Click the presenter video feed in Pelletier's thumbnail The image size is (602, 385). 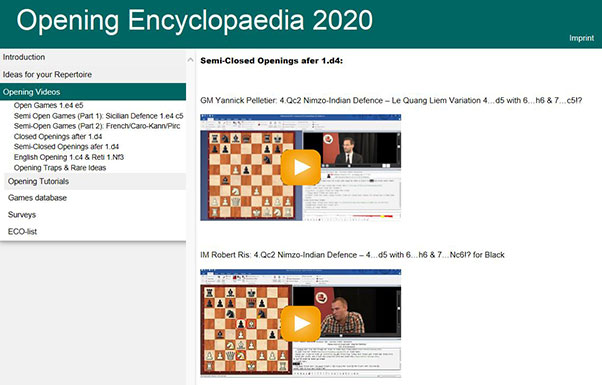[351, 149]
